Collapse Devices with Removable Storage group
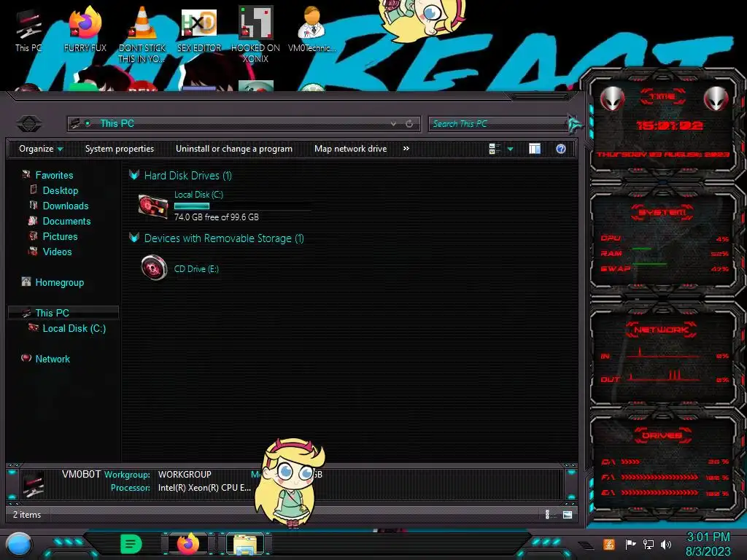 (x=134, y=238)
